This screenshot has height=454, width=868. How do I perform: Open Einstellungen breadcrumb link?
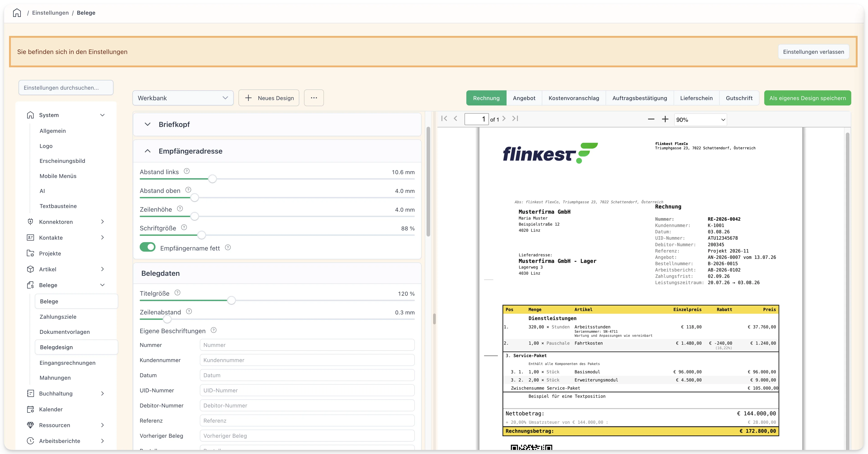[x=50, y=13]
